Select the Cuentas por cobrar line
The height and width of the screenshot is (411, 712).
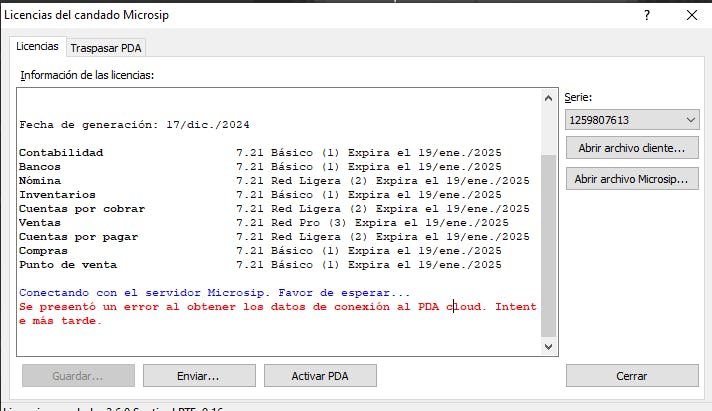[x=274, y=209]
